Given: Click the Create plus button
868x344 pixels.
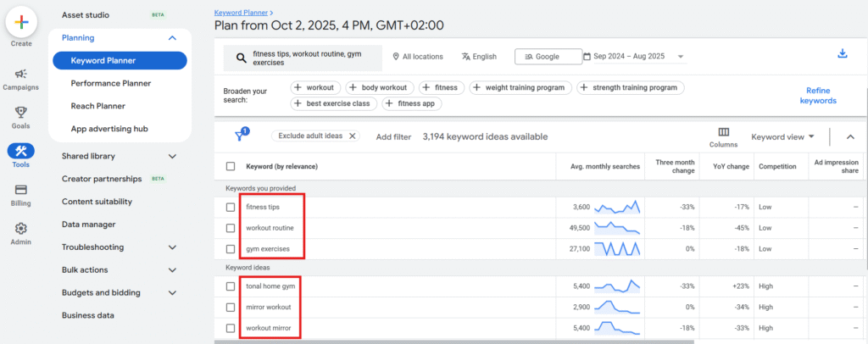Looking at the screenshot, I should pos(21,22).
